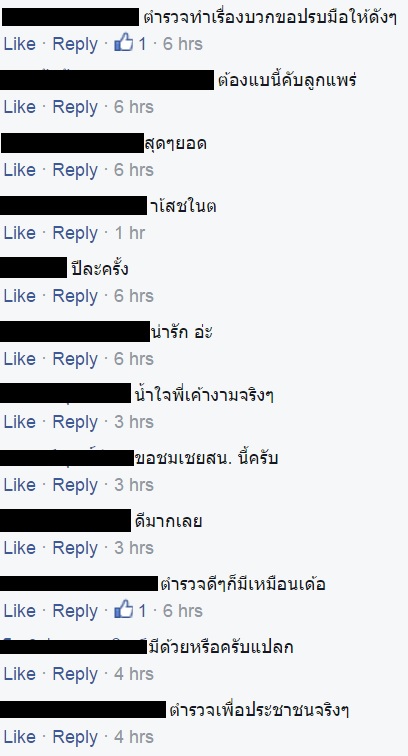The image size is (408, 756).
Task: Like the comment สุดๆยอด
Action: tap(20, 170)
